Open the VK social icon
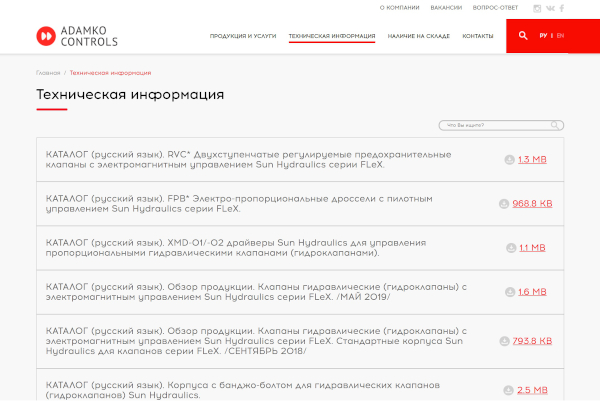 550,8
